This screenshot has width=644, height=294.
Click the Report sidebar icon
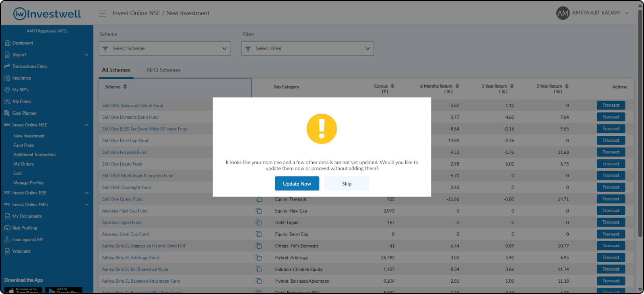7,55
